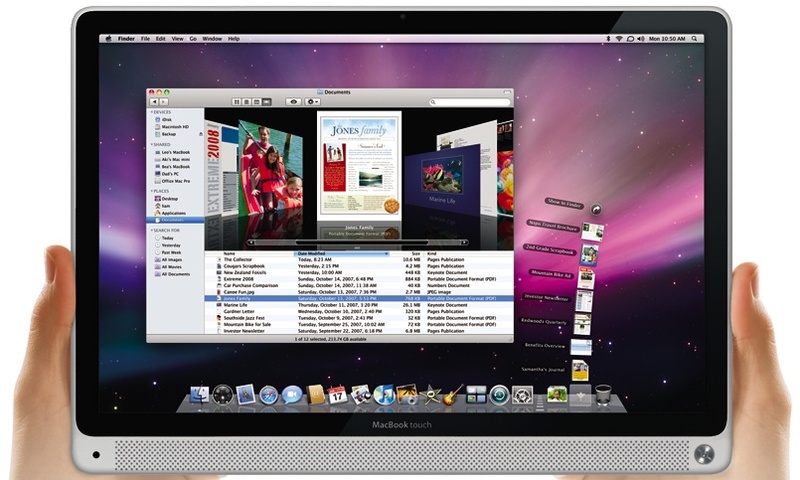
Task: Click Cover Flow scrollbar left arrow
Action: click(x=251, y=242)
